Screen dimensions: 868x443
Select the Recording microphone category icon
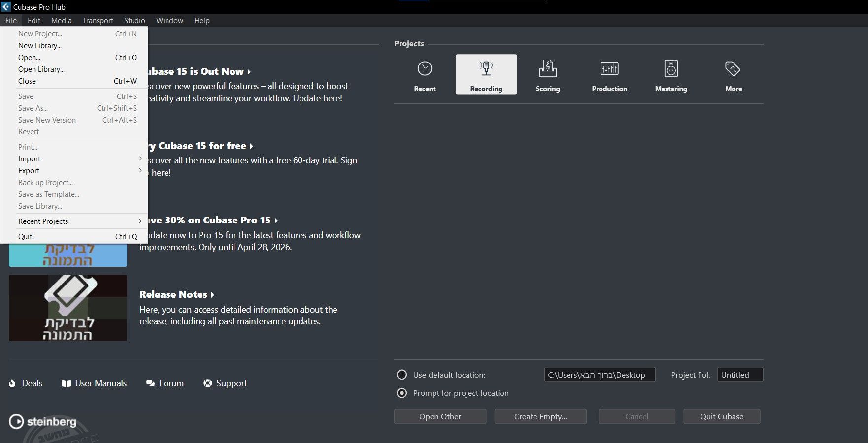486,68
